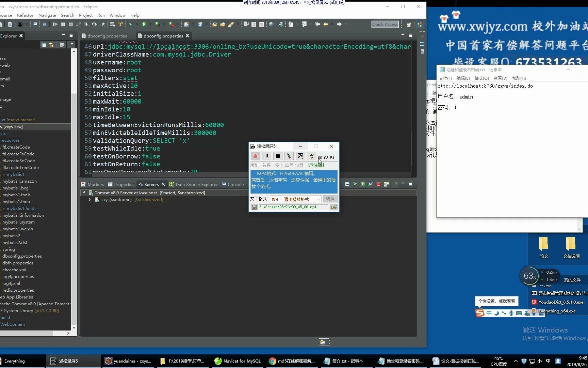This screenshot has width=588, height=368.
Task: Click the Open Perspective toolbar icon
Action: click(x=409, y=24)
